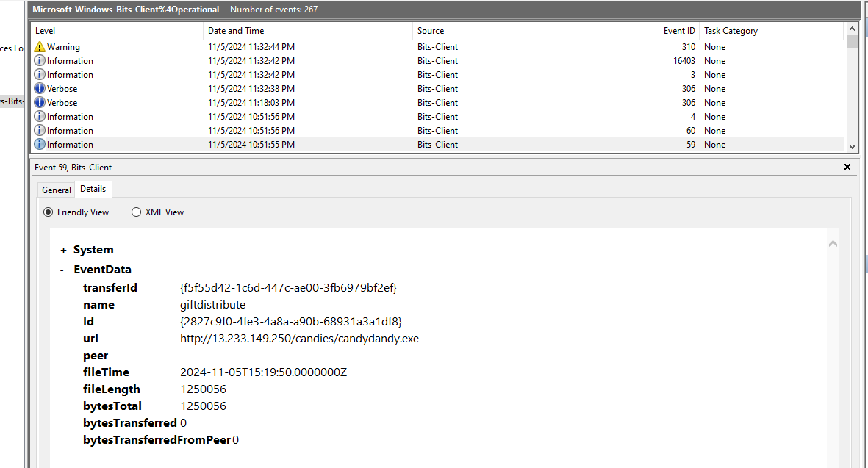Click Event ID 3 cell
The height and width of the screenshot is (468, 868).
(692, 75)
